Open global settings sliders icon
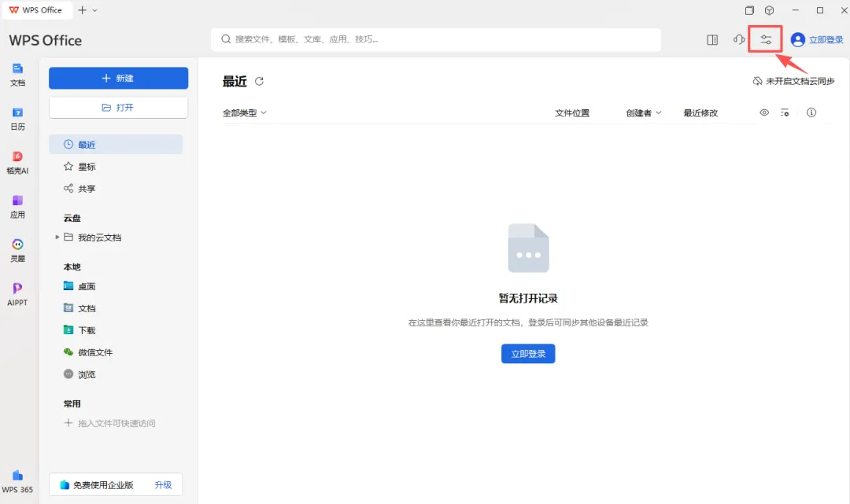Viewport: 850px width, 504px height. [x=766, y=39]
